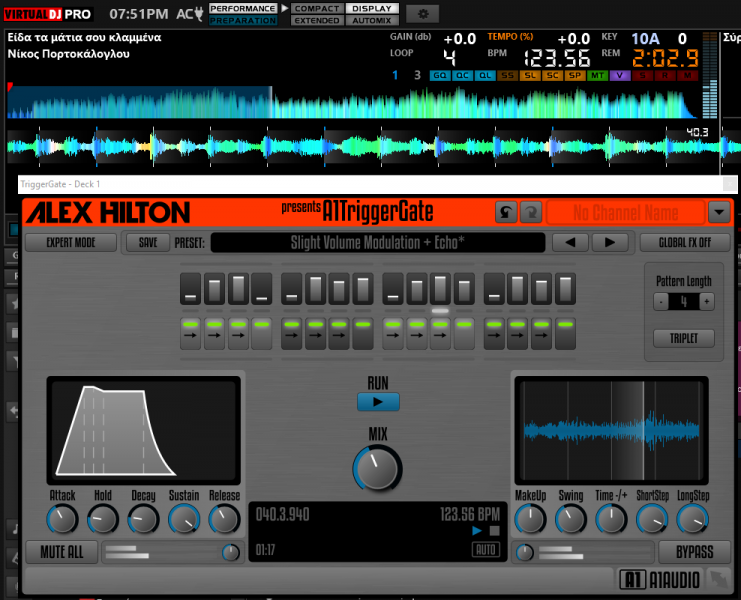Toggle GQ button on deck
Screen dimensions: 741x600
(440, 75)
